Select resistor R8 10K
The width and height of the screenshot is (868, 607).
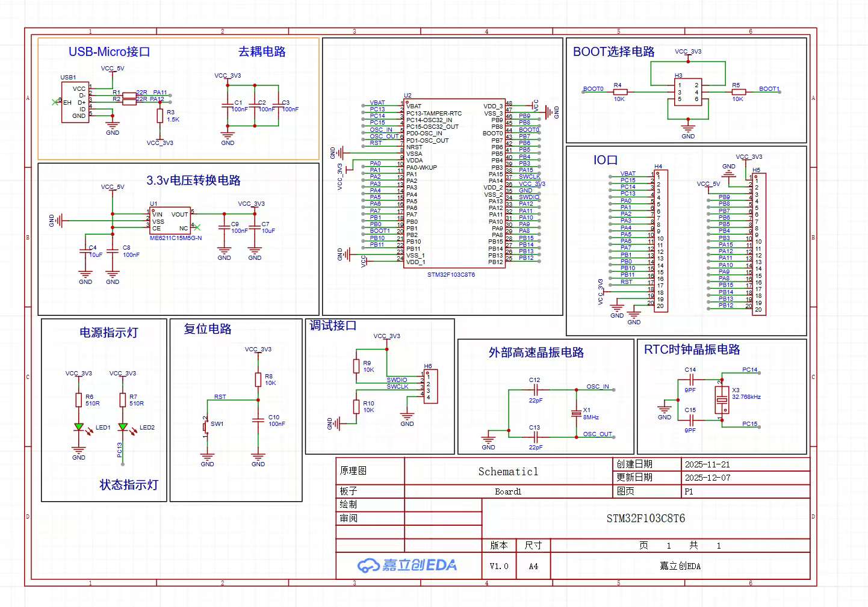258,380
